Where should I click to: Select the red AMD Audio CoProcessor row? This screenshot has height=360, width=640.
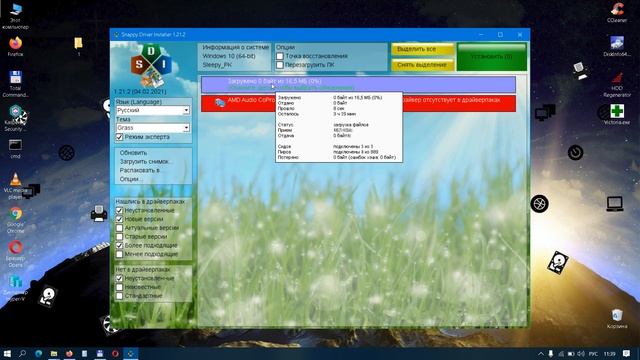(358, 103)
